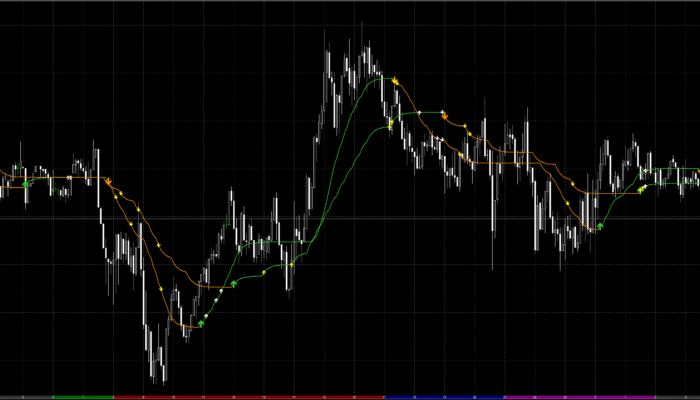Image resolution: width=700 pixels, height=400 pixels.
Task: Click the orange down arrow starting first downtrend
Action: tap(108, 182)
